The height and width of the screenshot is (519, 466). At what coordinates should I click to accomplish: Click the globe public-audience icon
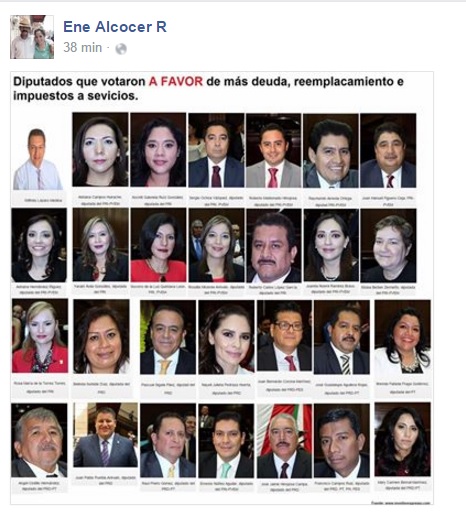[x=121, y=49]
